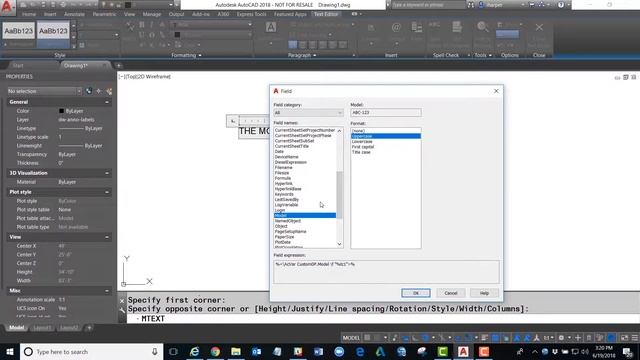Viewport: 640px width, 360px height.
Task: Open the Field category dropdown
Action: [x=308, y=113]
